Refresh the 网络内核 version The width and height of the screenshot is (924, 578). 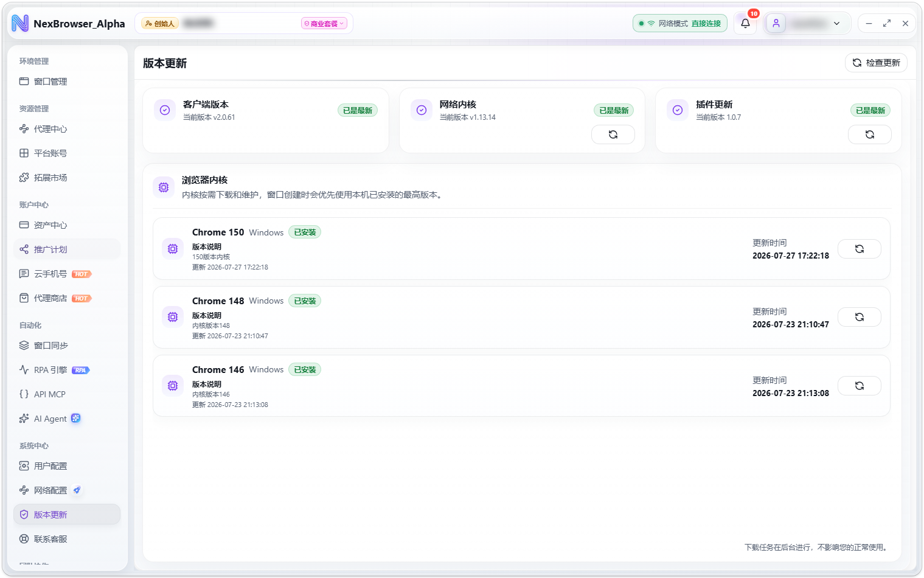click(x=613, y=134)
